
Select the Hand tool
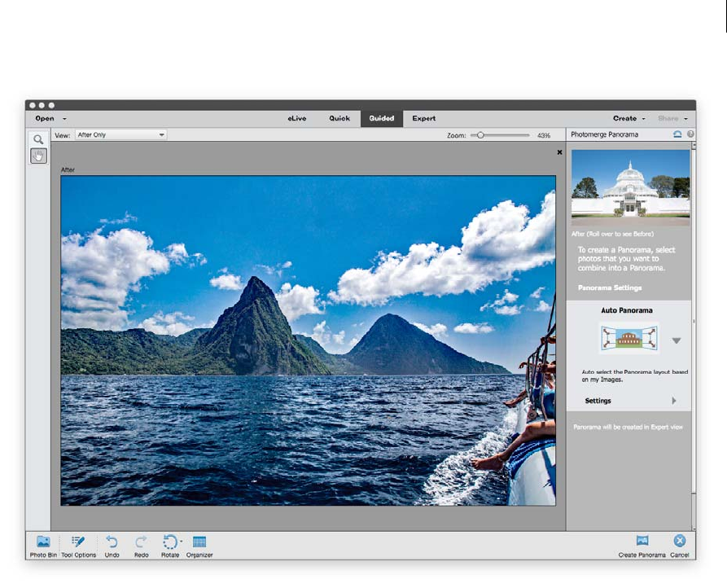pyautogui.click(x=38, y=156)
